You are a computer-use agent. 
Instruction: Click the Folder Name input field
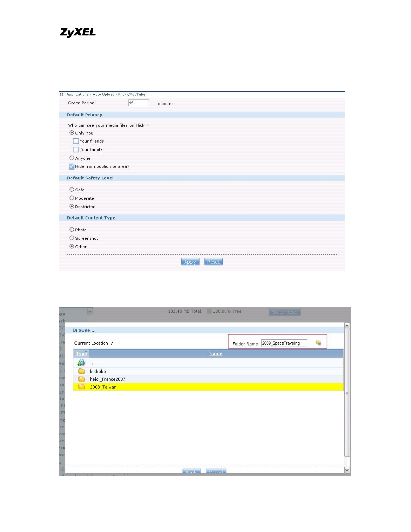click(x=284, y=343)
